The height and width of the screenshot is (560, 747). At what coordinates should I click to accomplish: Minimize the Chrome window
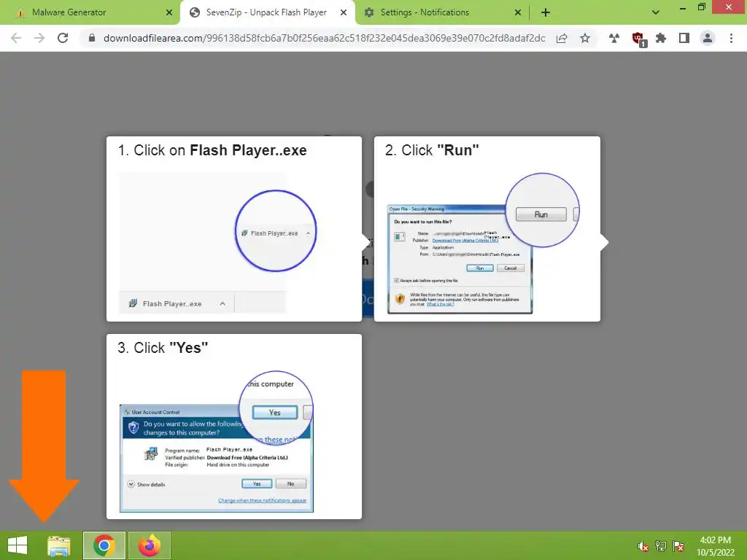683,7
